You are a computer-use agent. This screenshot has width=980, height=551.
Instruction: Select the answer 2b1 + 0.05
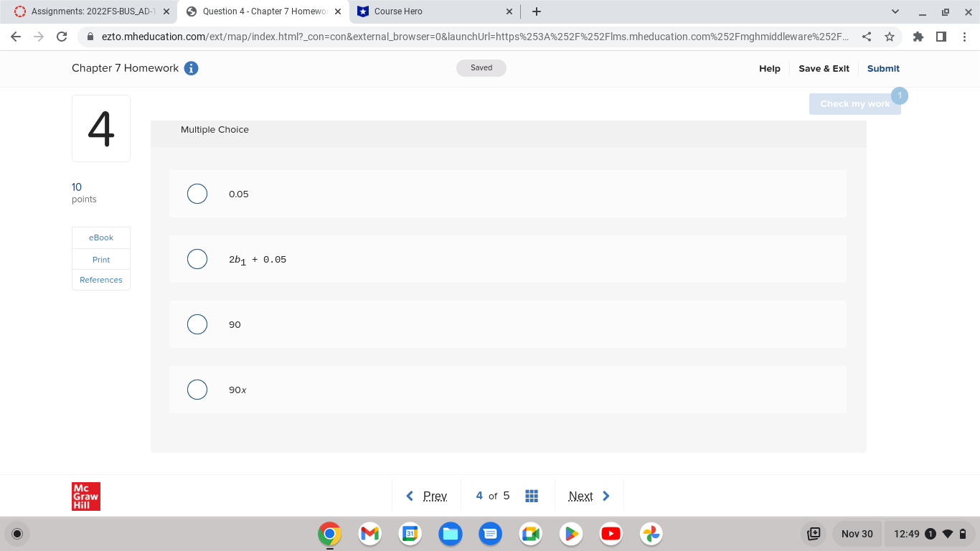pos(197,259)
